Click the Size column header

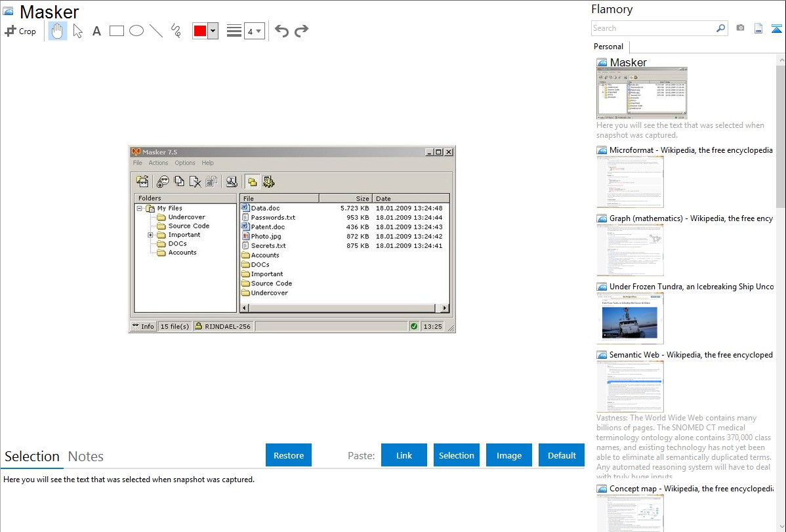tap(345, 198)
